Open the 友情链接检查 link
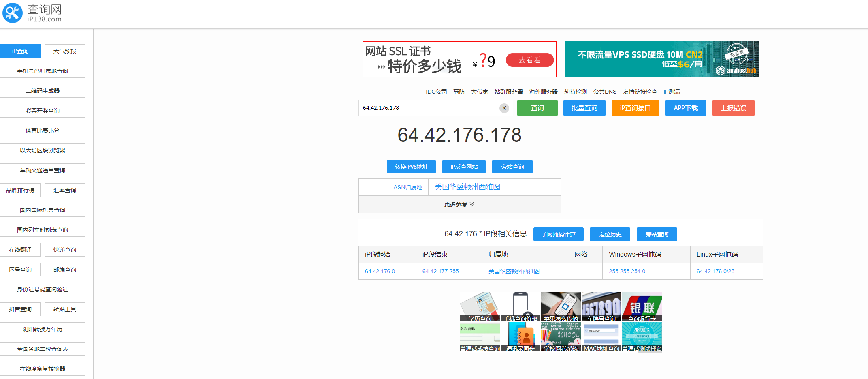This screenshot has width=868, height=379. pyautogui.click(x=640, y=92)
